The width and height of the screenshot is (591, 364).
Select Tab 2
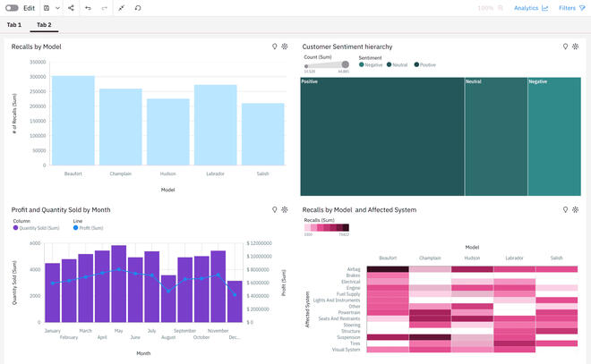pos(44,25)
